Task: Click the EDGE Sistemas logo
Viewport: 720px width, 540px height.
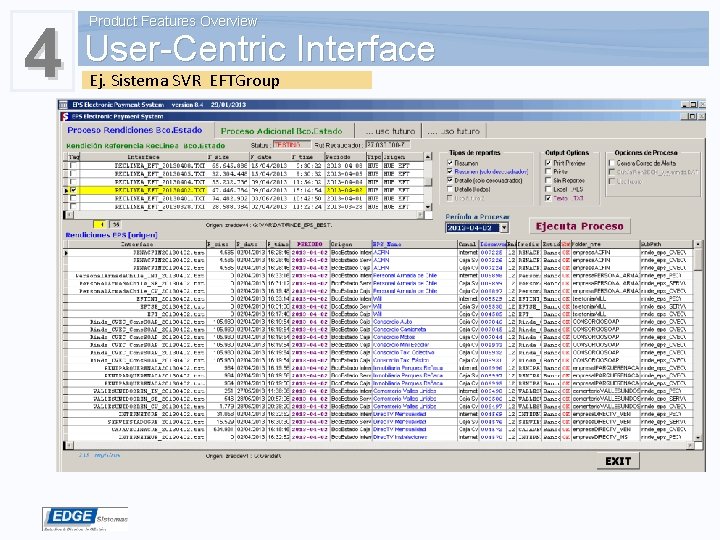Action: [x=85, y=518]
